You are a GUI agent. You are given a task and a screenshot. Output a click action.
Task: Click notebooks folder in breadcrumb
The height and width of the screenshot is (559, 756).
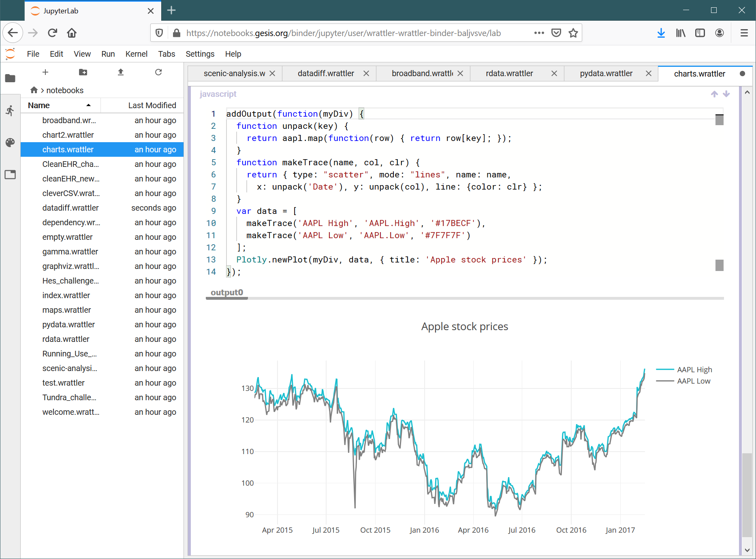click(65, 90)
